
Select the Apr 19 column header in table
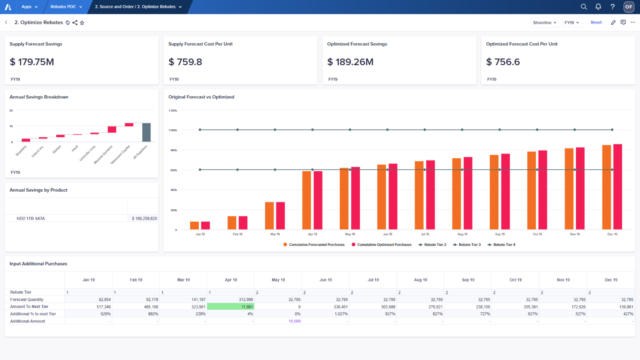click(231, 280)
